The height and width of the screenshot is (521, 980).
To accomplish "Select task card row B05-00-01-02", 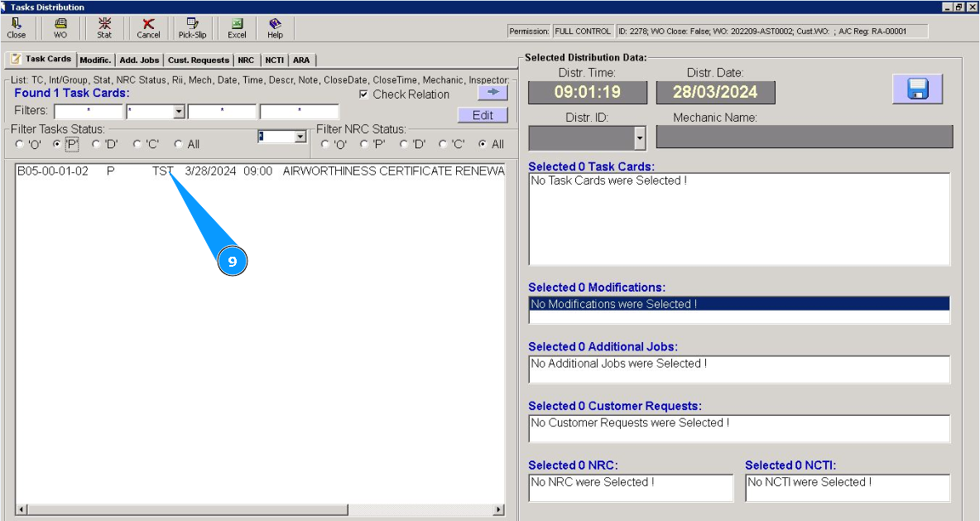I will (260, 171).
